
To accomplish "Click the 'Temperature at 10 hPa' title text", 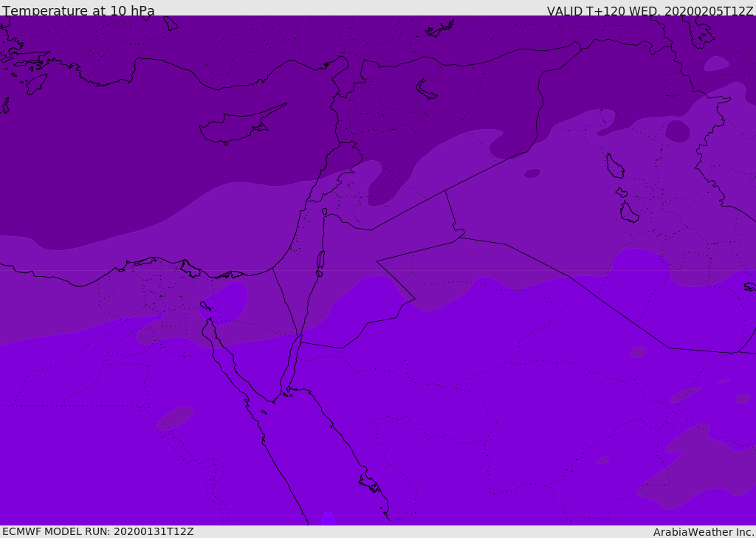I will 78,10.
